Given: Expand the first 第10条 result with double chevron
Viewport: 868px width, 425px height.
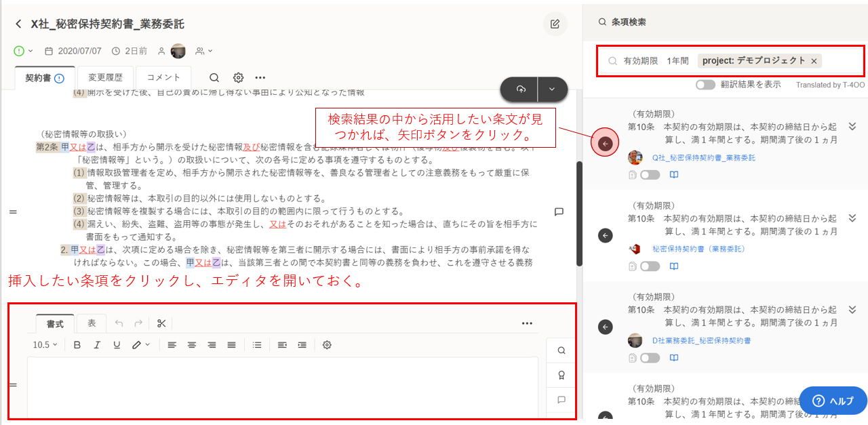Looking at the screenshot, I should tap(852, 127).
